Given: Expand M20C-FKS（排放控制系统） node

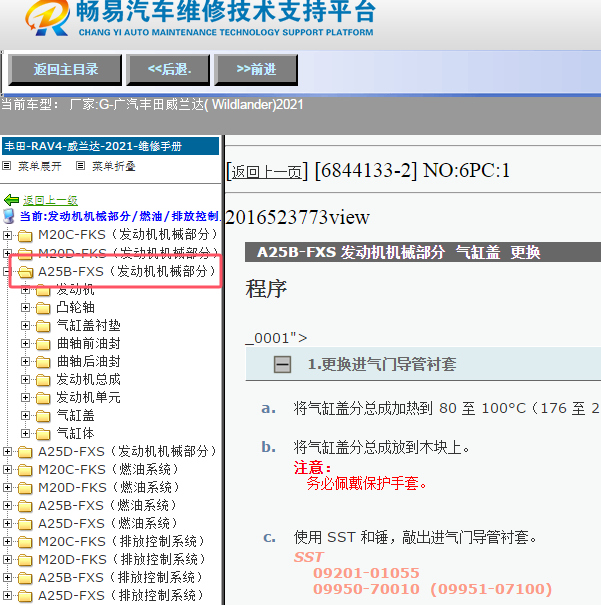Looking at the screenshot, I should tap(7, 542).
